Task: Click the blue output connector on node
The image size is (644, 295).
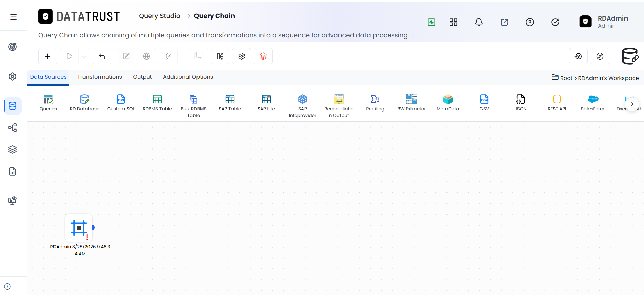Action: [93, 228]
